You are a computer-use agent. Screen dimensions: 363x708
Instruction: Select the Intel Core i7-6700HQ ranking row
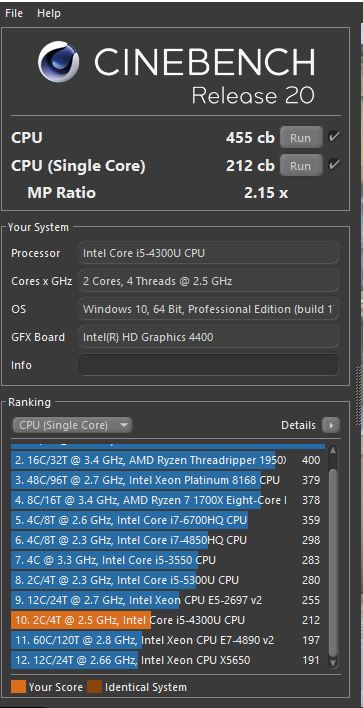pyautogui.click(x=167, y=520)
